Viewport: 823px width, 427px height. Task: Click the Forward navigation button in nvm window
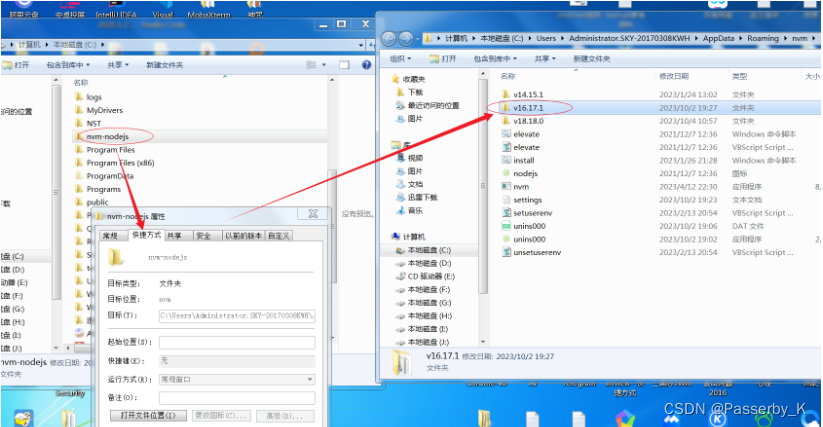(x=406, y=38)
